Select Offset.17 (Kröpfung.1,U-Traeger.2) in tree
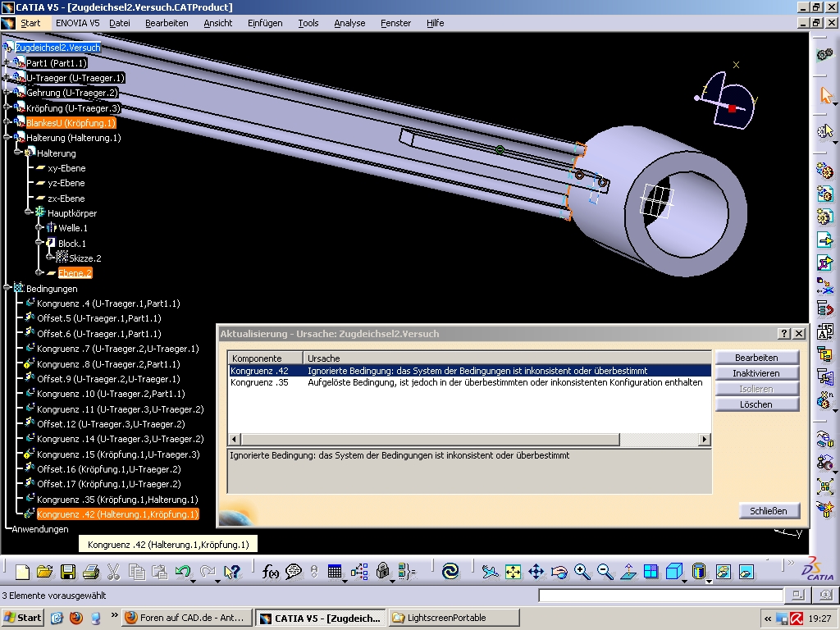 109,484
